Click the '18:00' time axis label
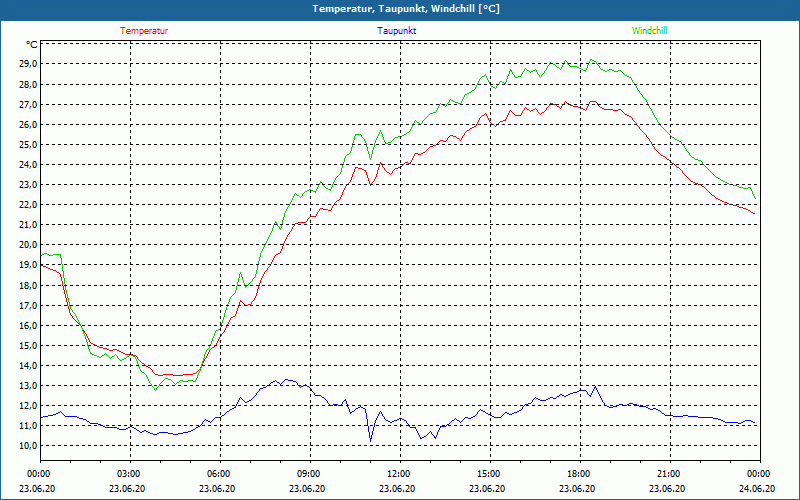The height and width of the screenshot is (500, 800). 581,474
